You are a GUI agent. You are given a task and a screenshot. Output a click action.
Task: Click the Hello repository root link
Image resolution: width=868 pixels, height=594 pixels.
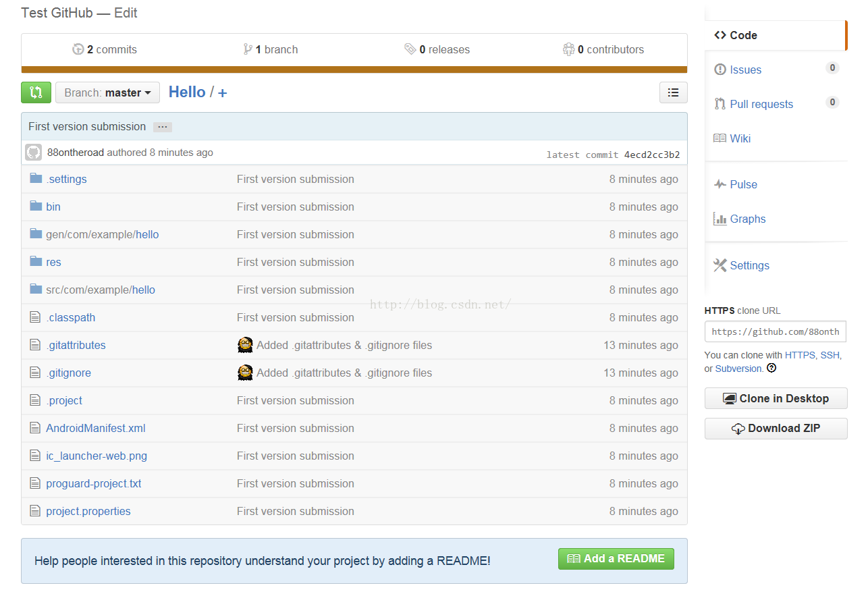187,92
